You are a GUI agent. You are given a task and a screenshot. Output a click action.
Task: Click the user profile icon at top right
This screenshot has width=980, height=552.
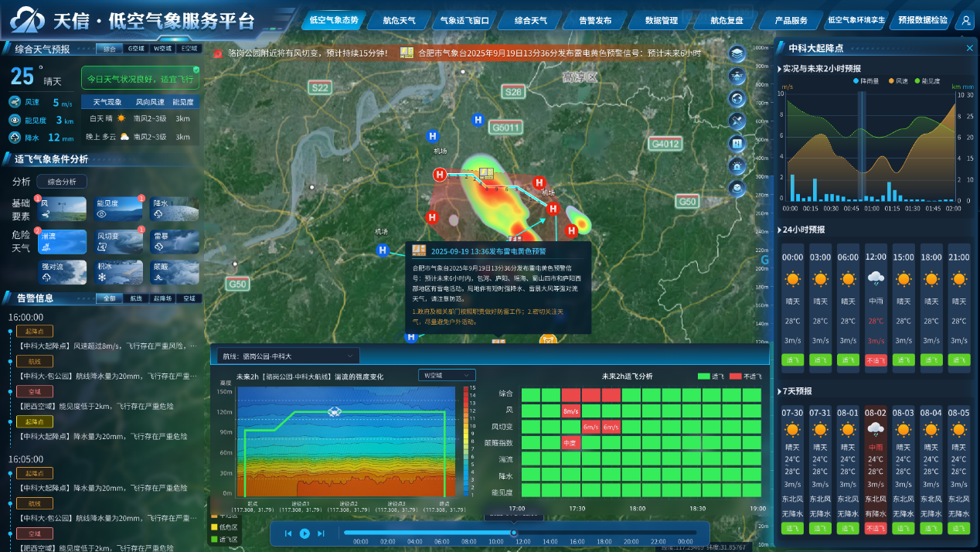pos(965,22)
